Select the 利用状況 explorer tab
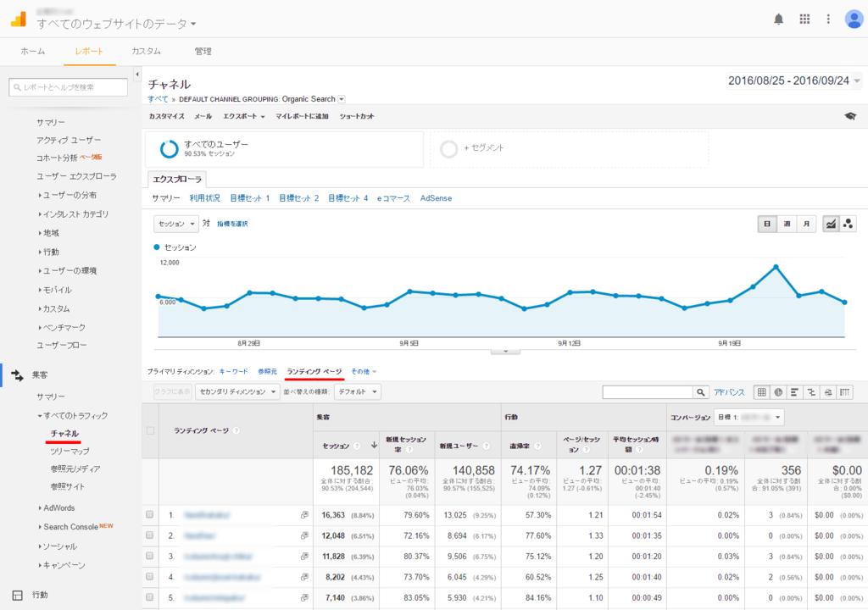Image resolution: width=868 pixels, height=610 pixels. 205,198
